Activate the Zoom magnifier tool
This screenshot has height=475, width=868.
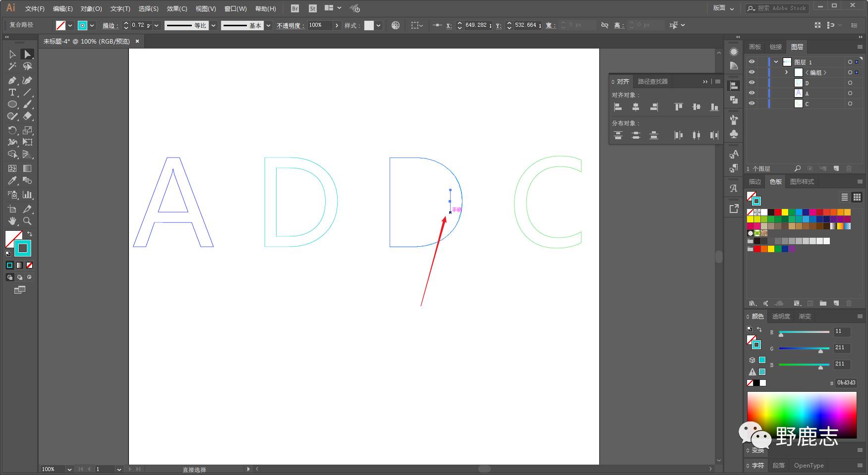[27, 221]
